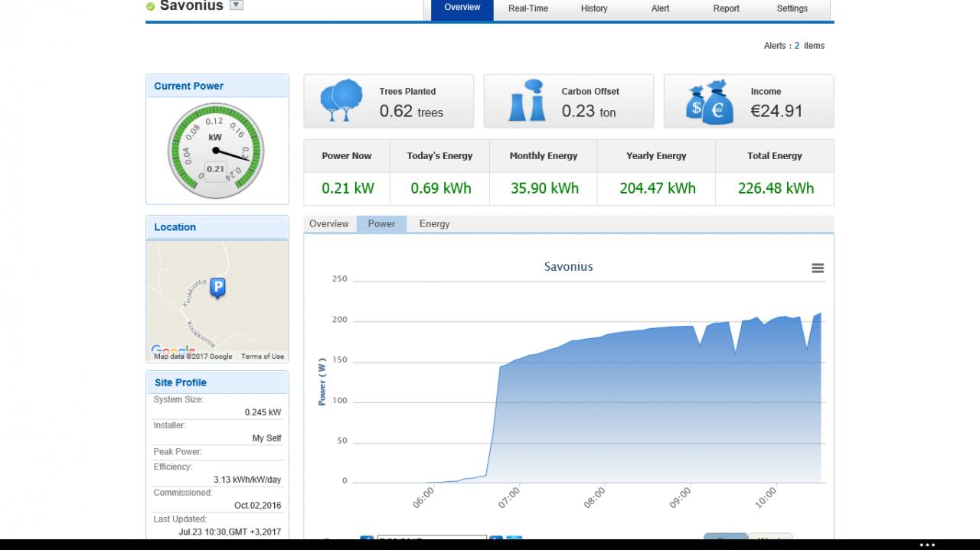This screenshot has width=980, height=550.
Task: Click the Current Power panel header
Action: click(x=217, y=86)
